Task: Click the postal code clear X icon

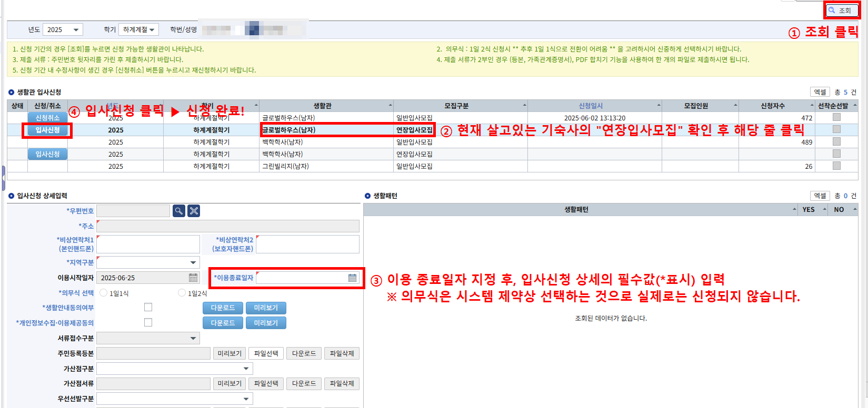Action: (x=194, y=211)
